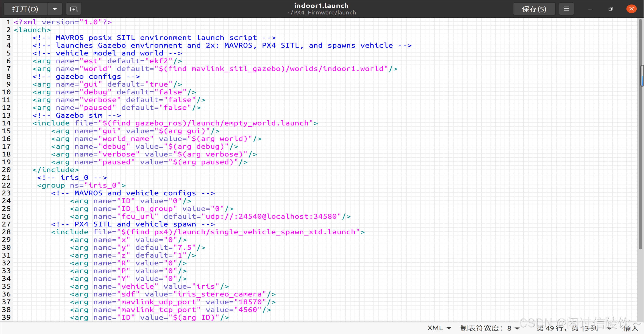The image size is (644, 334).
Task: Restore the window size icon
Action: coord(611,9)
